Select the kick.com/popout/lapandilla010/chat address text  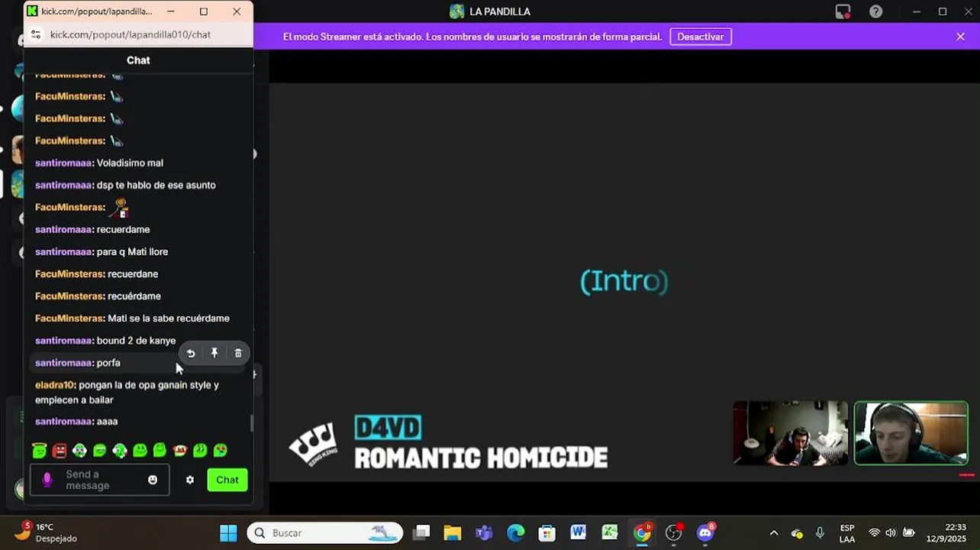pos(130,34)
